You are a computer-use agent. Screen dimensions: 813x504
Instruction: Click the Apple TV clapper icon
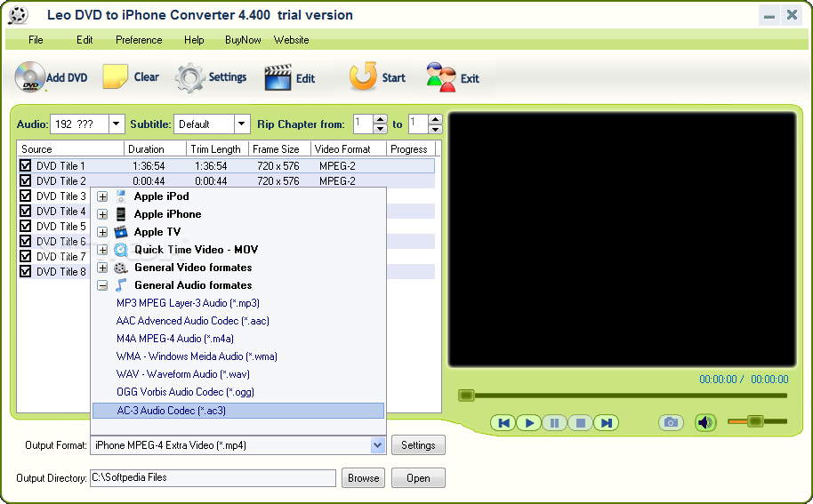[x=121, y=231]
